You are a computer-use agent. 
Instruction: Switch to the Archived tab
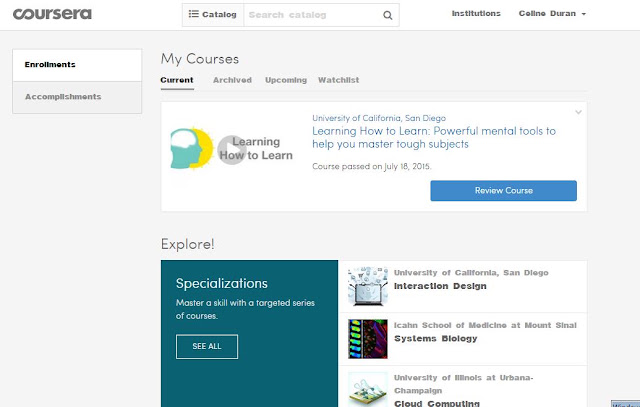[232, 80]
